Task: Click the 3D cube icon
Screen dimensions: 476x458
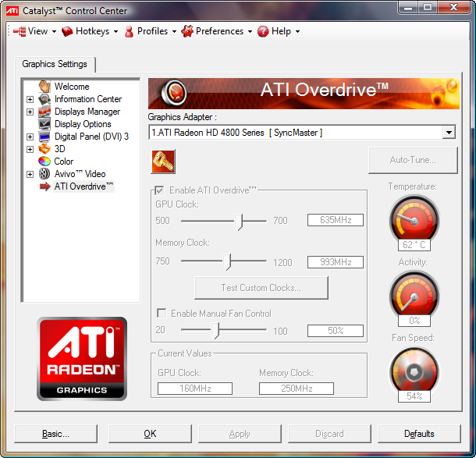Action: (x=44, y=149)
